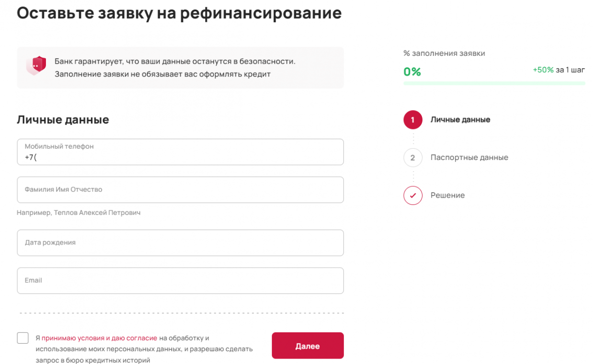The height and width of the screenshot is (364, 593).
Task: Click into the Email field
Action: tap(180, 281)
